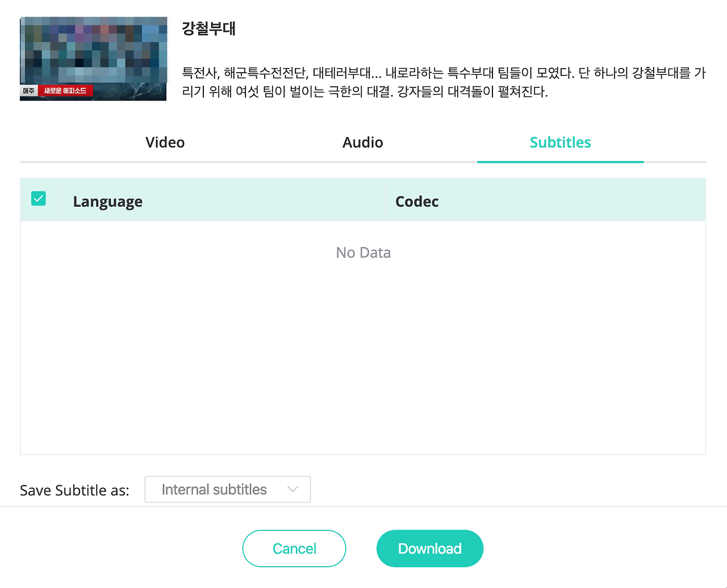Click the Language column header
Viewport: 727px width, 588px height.
pos(107,201)
